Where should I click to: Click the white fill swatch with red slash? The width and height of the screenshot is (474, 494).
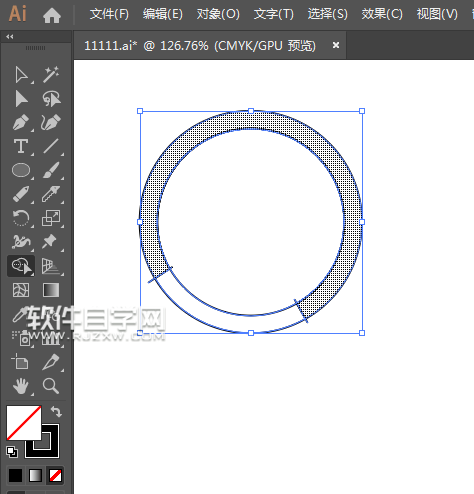24,423
